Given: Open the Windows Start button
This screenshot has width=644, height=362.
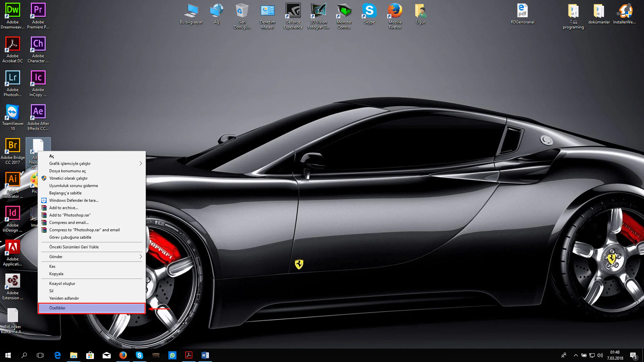Looking at the screenshot, I should point(8,355).
